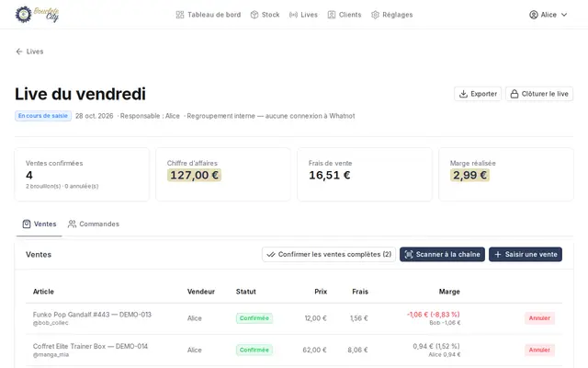This screenshot has width=588, height=368.
Task: Click the Alice user avatar icon
Action: 533,15
